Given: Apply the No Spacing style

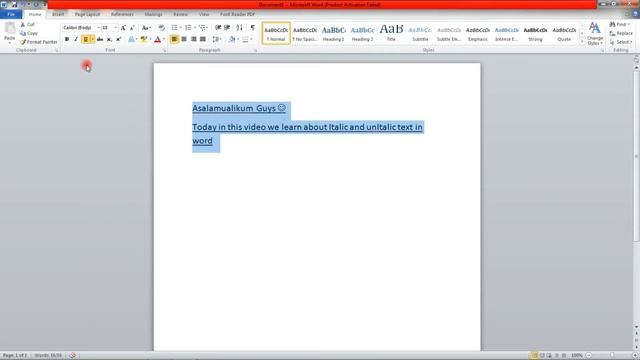Looking at the screenshot, I should pos(305,33).
